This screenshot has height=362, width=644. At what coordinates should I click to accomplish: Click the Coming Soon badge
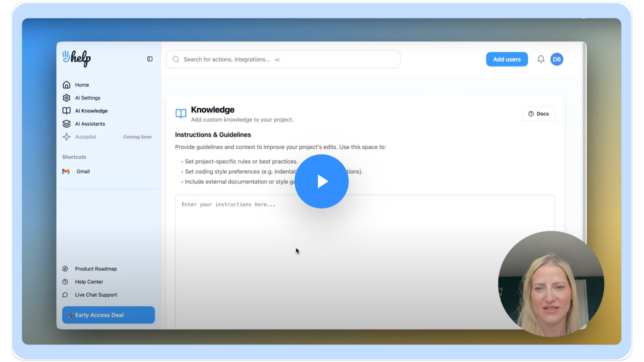[137, 137]
